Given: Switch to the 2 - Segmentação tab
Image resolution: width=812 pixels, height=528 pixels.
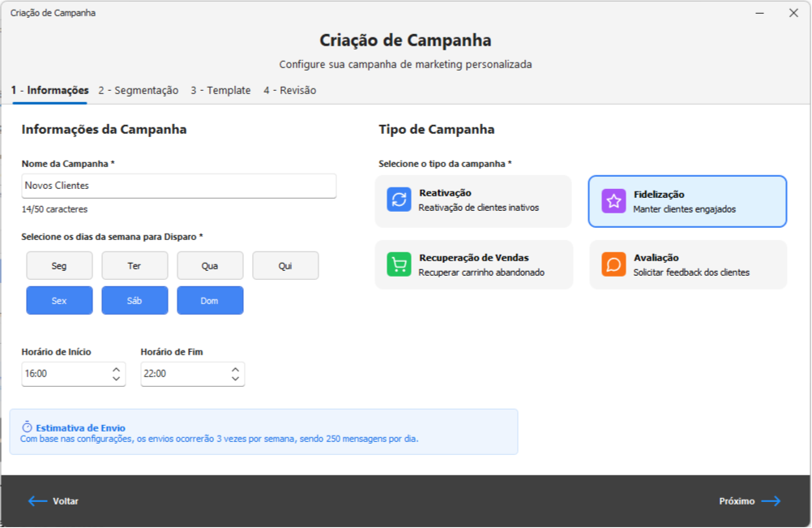Looking at the screenshot, I should pos(139,91).
